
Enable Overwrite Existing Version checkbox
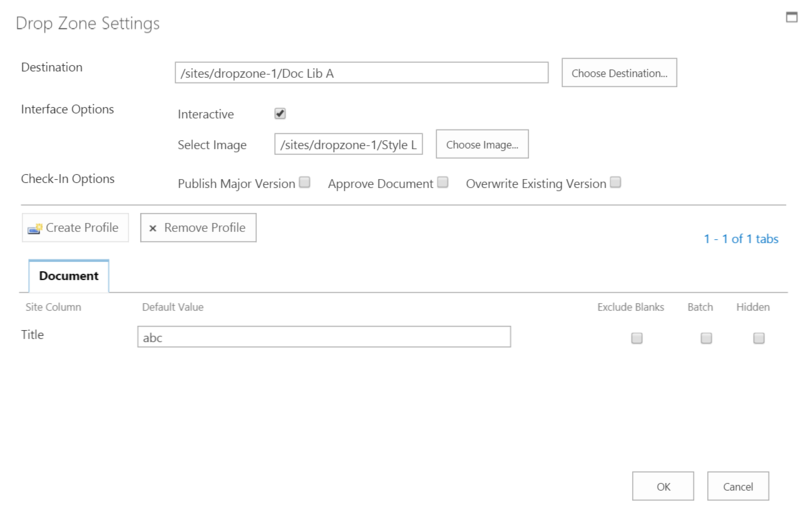coord(616,183)
